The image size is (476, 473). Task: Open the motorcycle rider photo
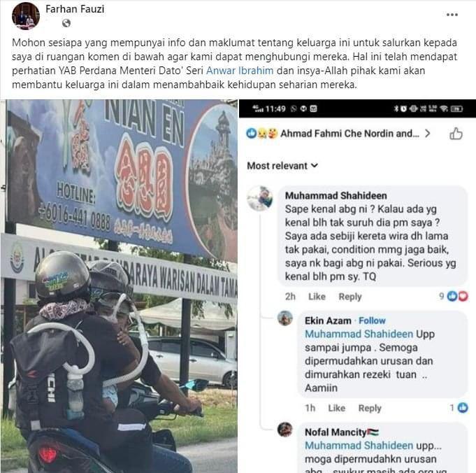click(x=119, y=286)
